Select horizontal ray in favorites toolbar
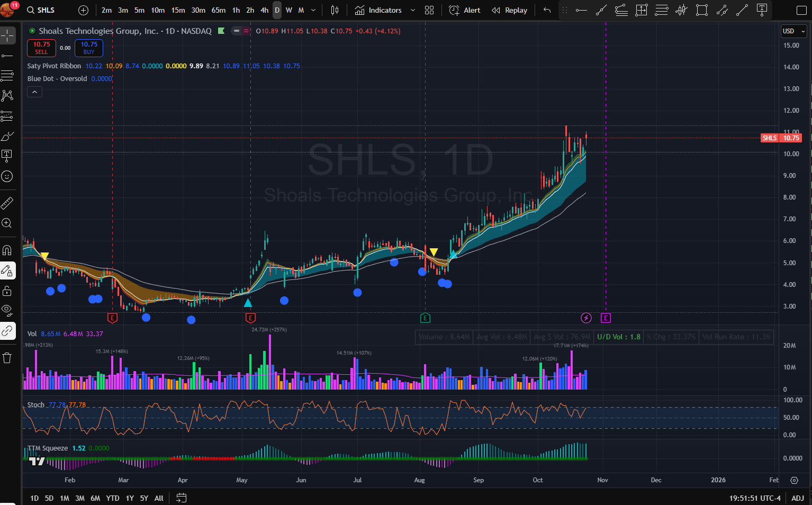Screen dimensions: 812x505 (x=581, y=10)
